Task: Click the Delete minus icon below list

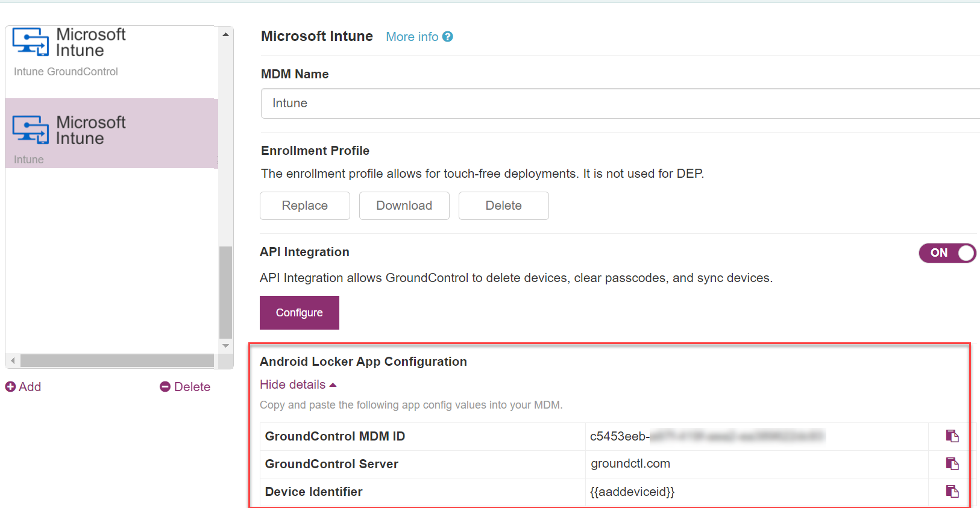Action: point(165,387)
